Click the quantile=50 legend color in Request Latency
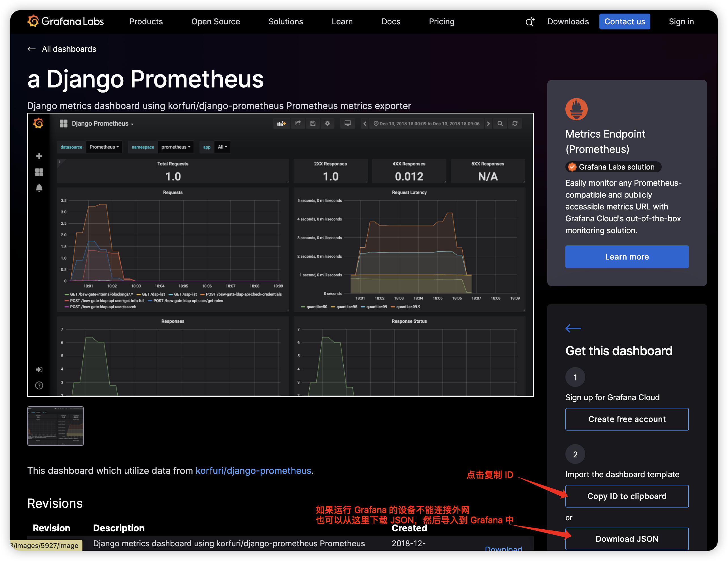 pos(303,307)
